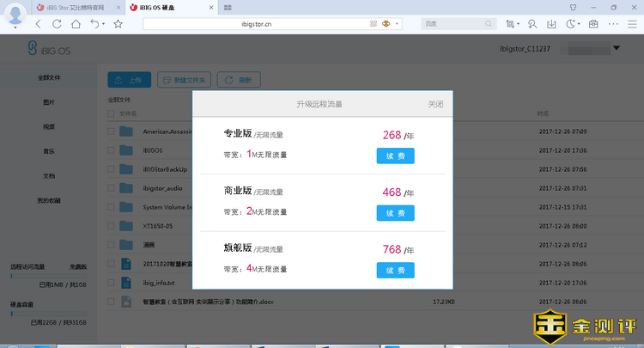
Task: Tick the checkbox for ibig_info.txt
Action: pos(111,283)
